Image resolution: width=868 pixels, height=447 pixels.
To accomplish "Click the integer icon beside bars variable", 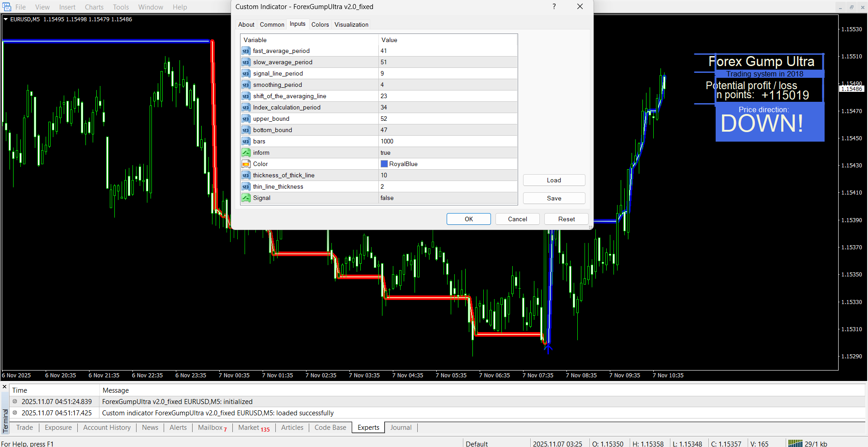I will 245,142.
